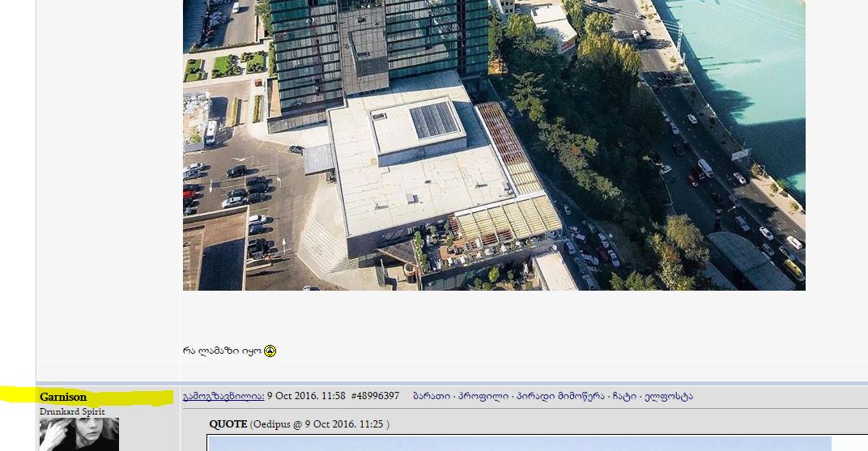Click the Garnison username
The height and width of the screenshot is (451, 868).
pos(63,397)
